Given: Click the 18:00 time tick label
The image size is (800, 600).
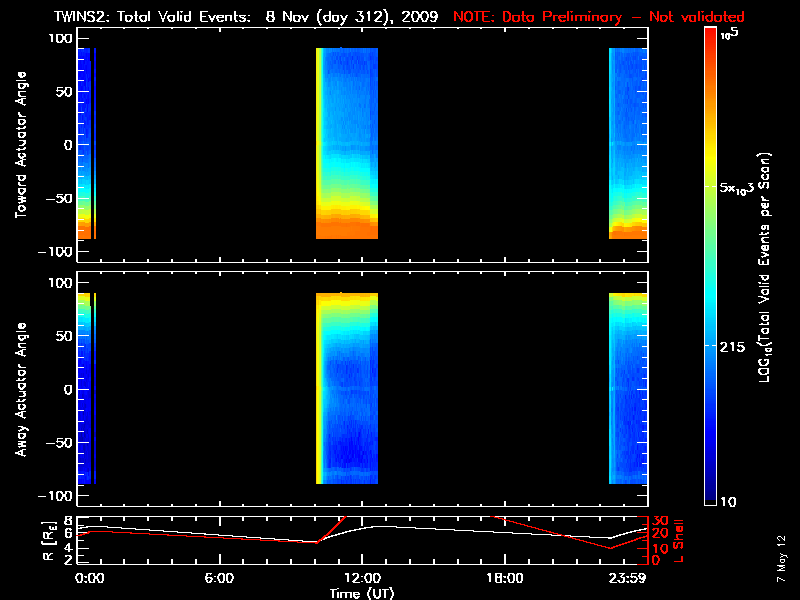Looking at the screenshot, I should 505,579.
